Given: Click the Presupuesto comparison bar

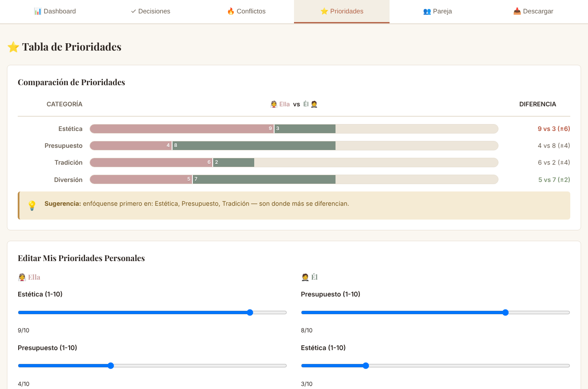Looking at the screenshot, I should point(294,146).
